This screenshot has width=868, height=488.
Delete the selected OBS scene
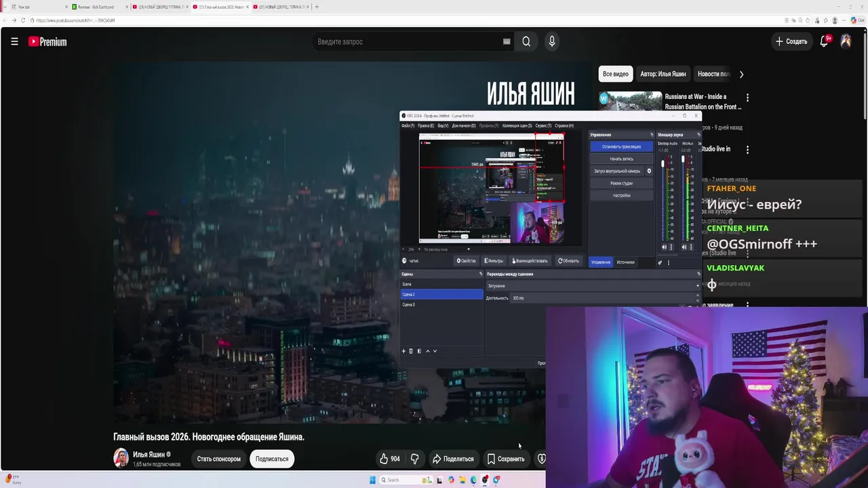tap(411, 351)
